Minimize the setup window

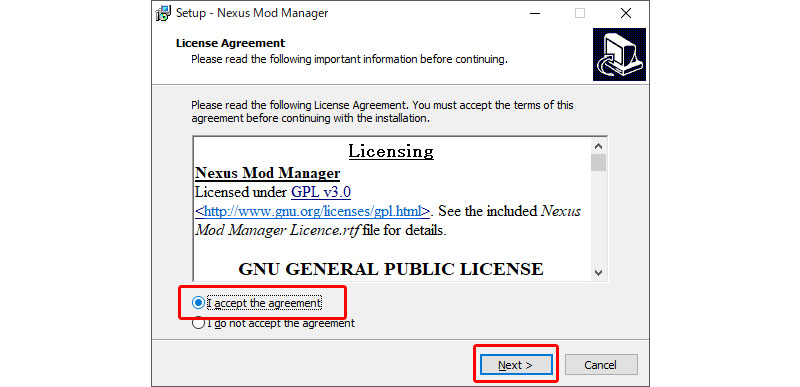pos(534,13)
